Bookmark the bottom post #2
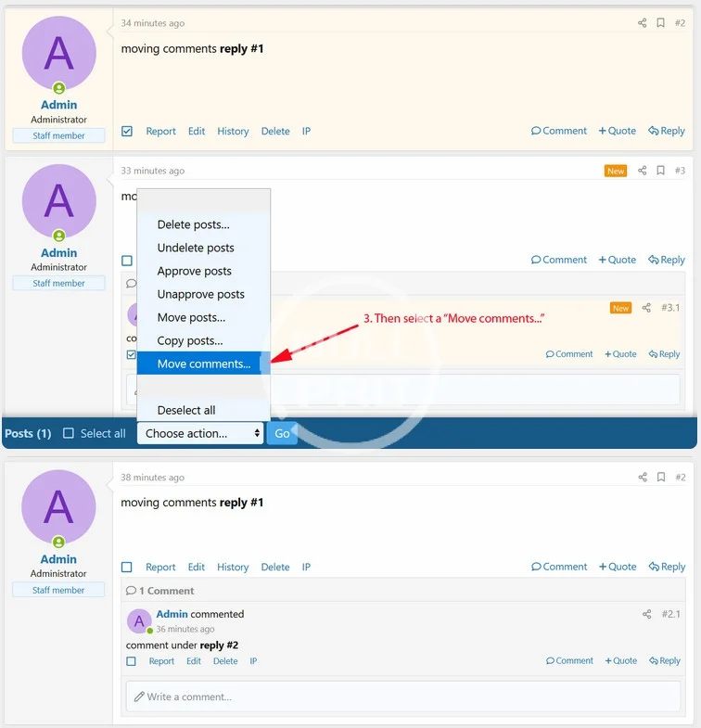 click(660, 478)
